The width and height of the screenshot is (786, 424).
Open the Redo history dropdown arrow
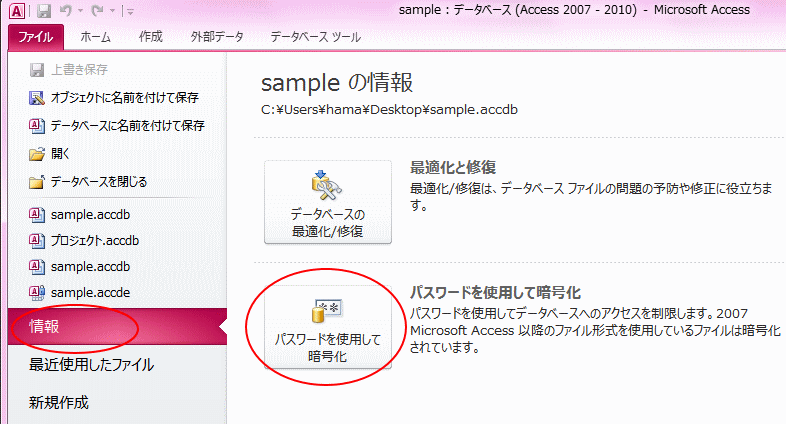112,11
